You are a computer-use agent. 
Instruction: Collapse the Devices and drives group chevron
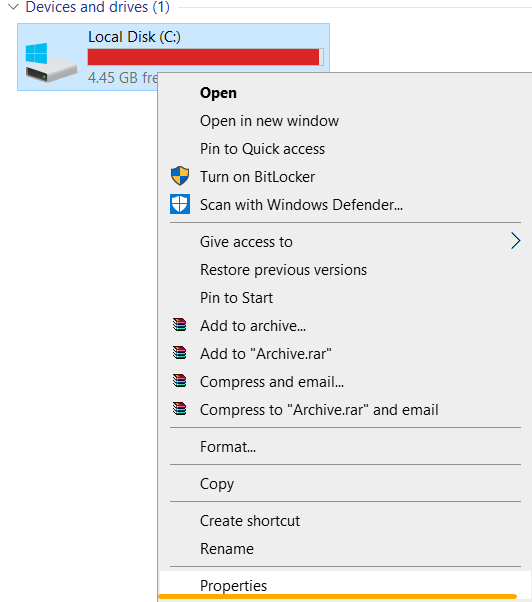13,7
